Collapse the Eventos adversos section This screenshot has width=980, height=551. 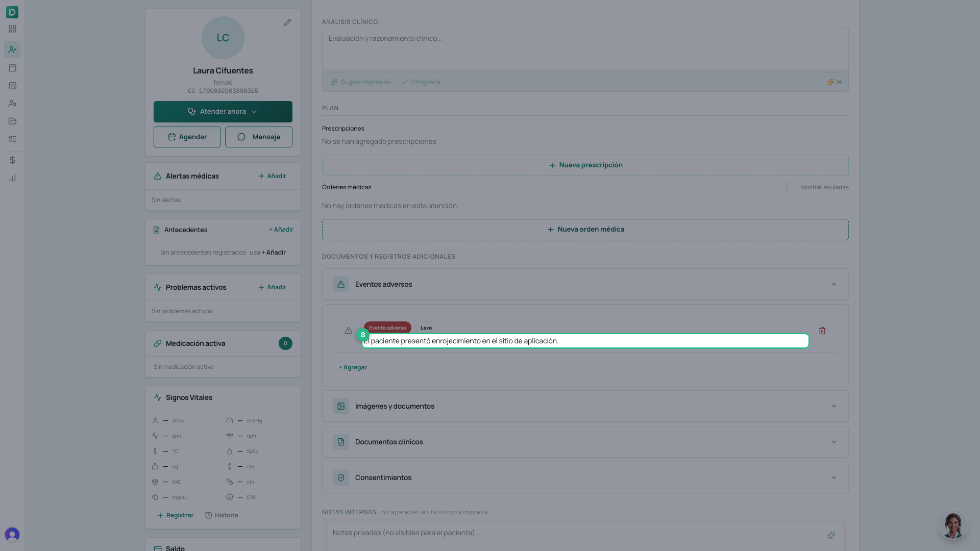[585, 284]
